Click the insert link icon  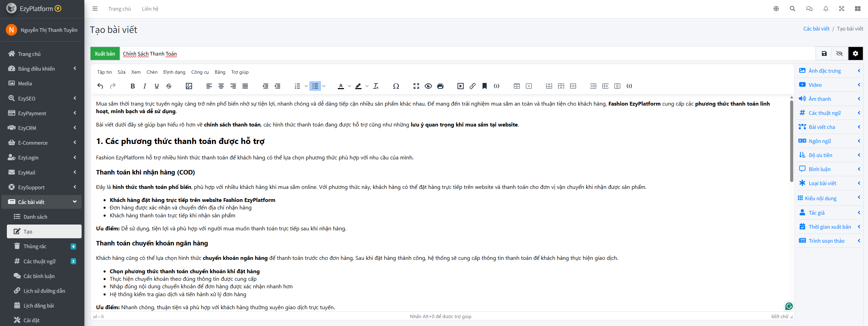pyautogui.click(x=473, y=86)
